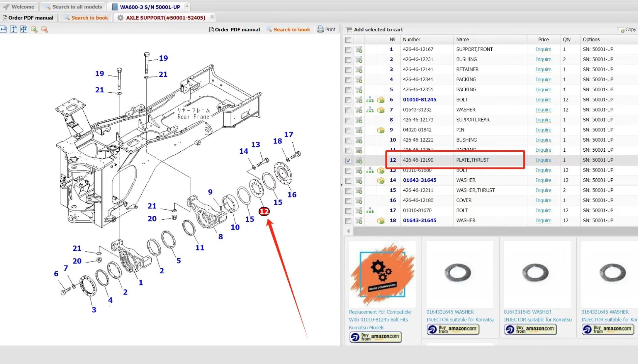Click cart icon for PLATE,THRUST row
The width and height of the screenshot is (638, 364).
point(359,160)
